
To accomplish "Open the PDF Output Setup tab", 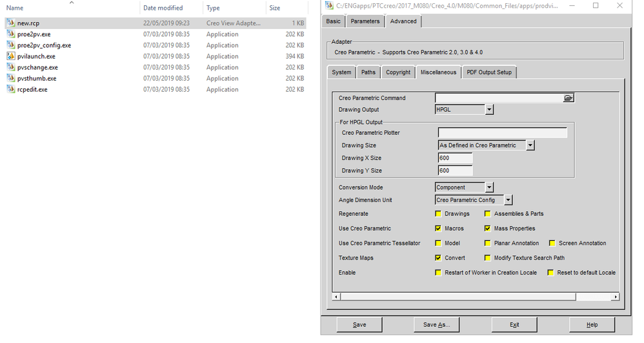I will coord(488,72).
